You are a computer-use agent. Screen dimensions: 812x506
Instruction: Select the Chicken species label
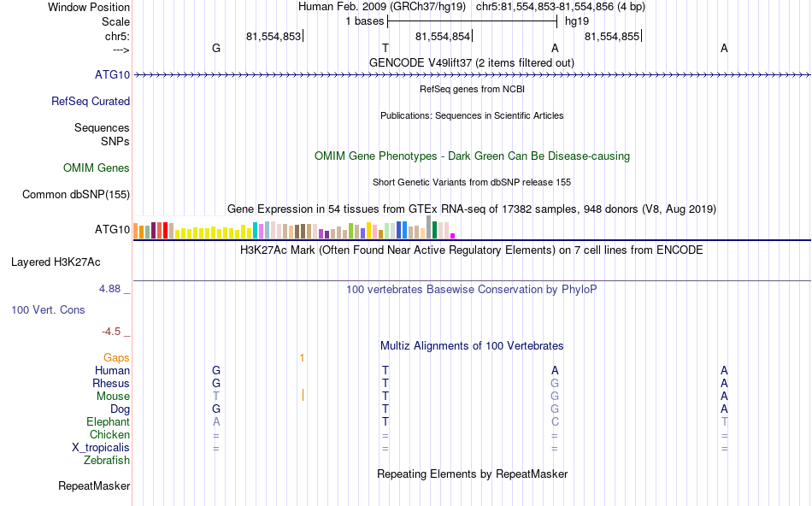(x=109, y=434)
